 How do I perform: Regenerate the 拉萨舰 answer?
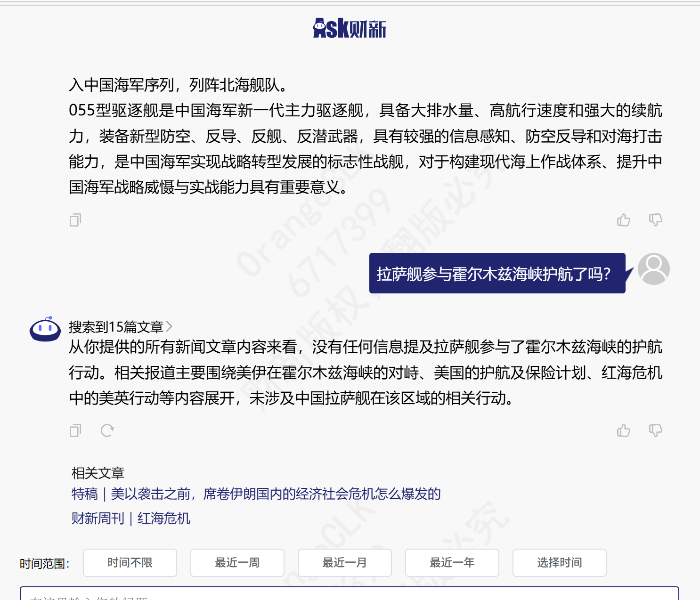pos(107,430)
